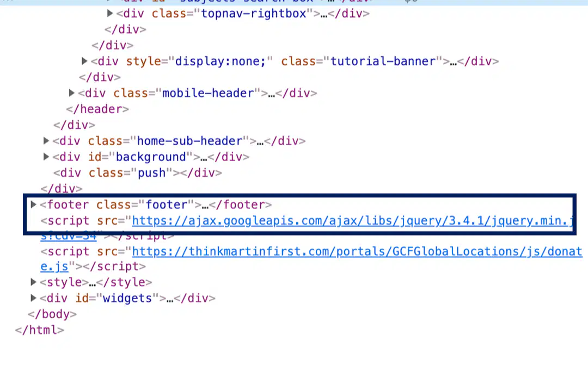Screen dimensions: 588x377
Task: Click the "display:none;" style value
Action: point(220,61)
